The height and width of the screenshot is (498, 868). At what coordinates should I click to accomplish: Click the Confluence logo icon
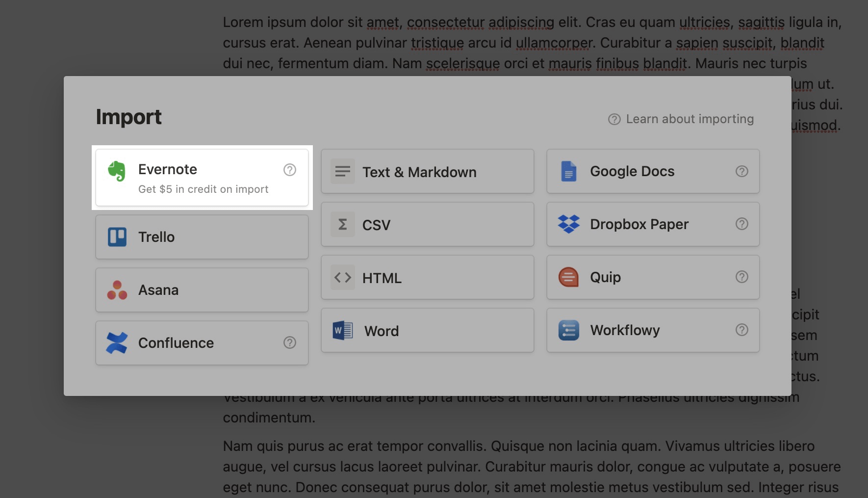[x=117, y=343]
